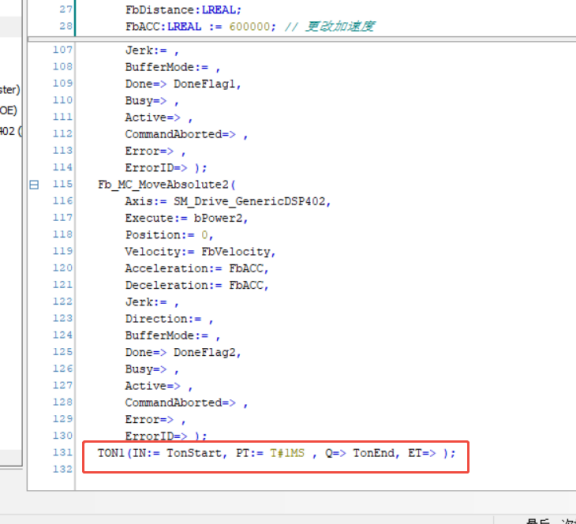Click Error=> on line 113

pyautogui.click(x=149, y=151)
